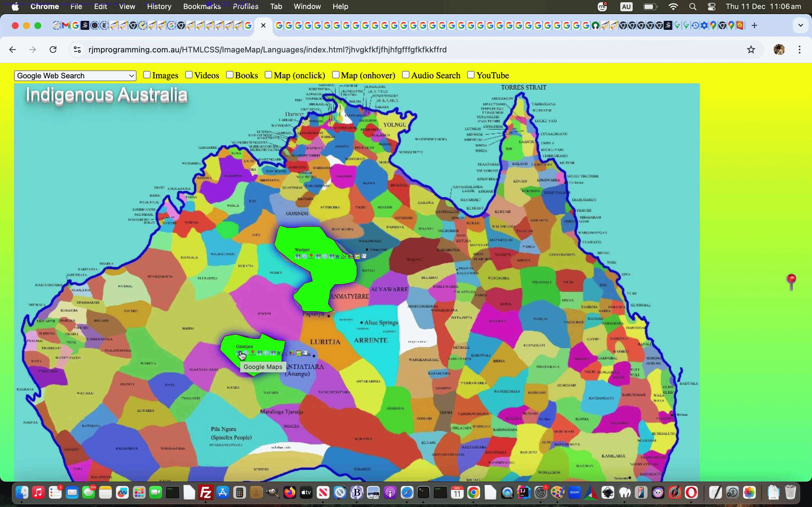Screen dimensions: 812x507
Task: Check the Map (onclick) option
Action: point(268,74)
